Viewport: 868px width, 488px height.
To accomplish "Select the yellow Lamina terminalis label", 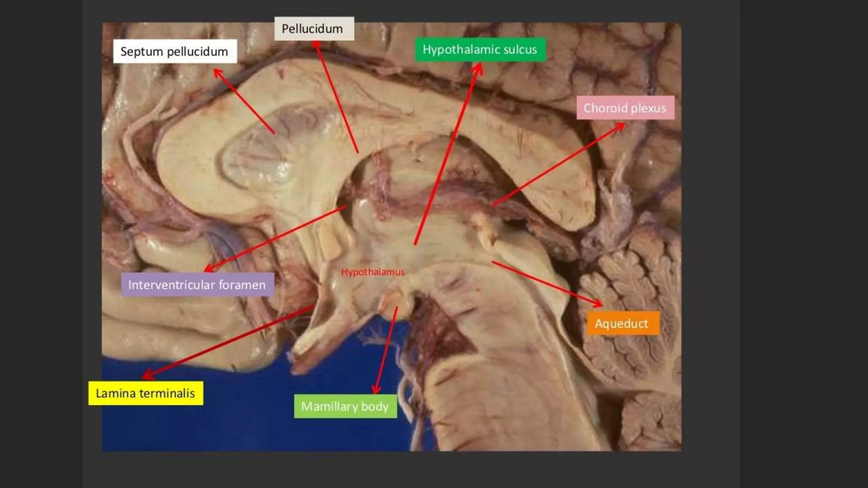I will (145, 394).
